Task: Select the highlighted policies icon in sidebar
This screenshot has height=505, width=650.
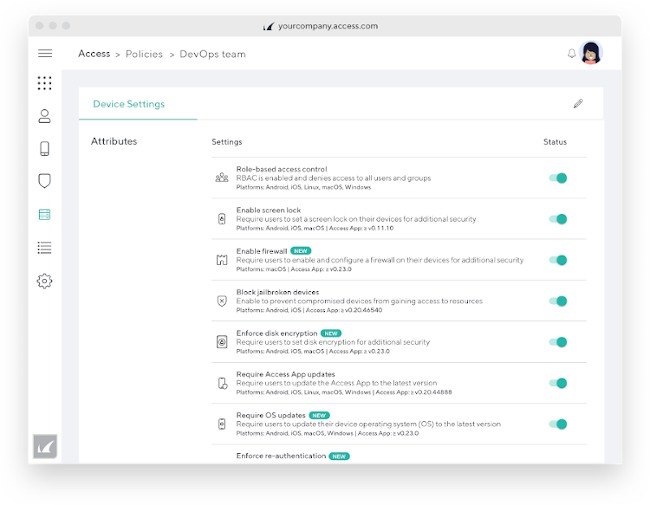Action: coord(44,214)
